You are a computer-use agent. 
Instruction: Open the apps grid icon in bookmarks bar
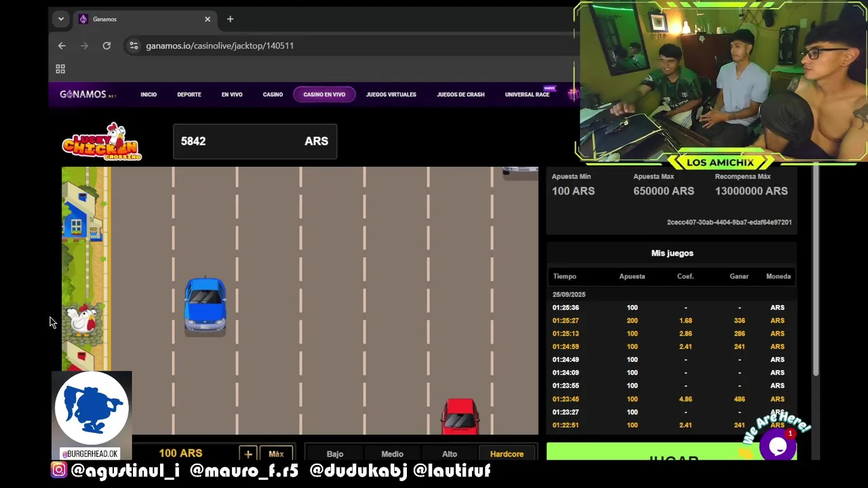pyautogui.click(x=60, y=69)
